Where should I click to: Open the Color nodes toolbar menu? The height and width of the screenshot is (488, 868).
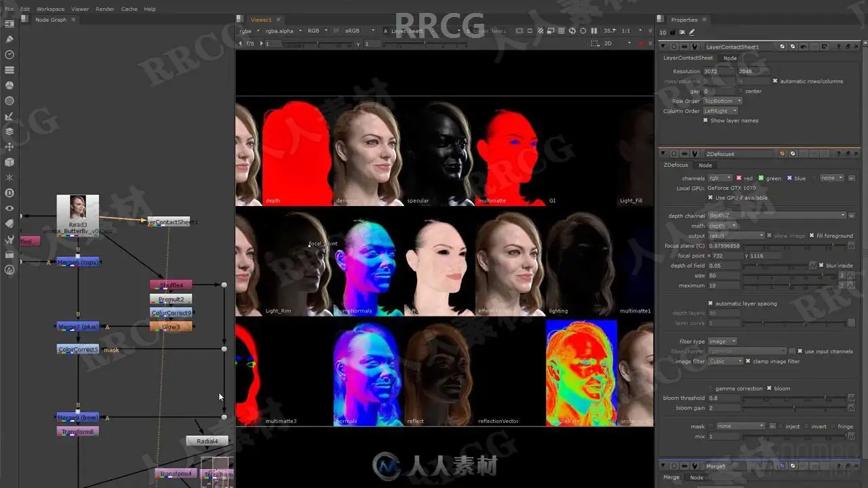pos(9,85)
